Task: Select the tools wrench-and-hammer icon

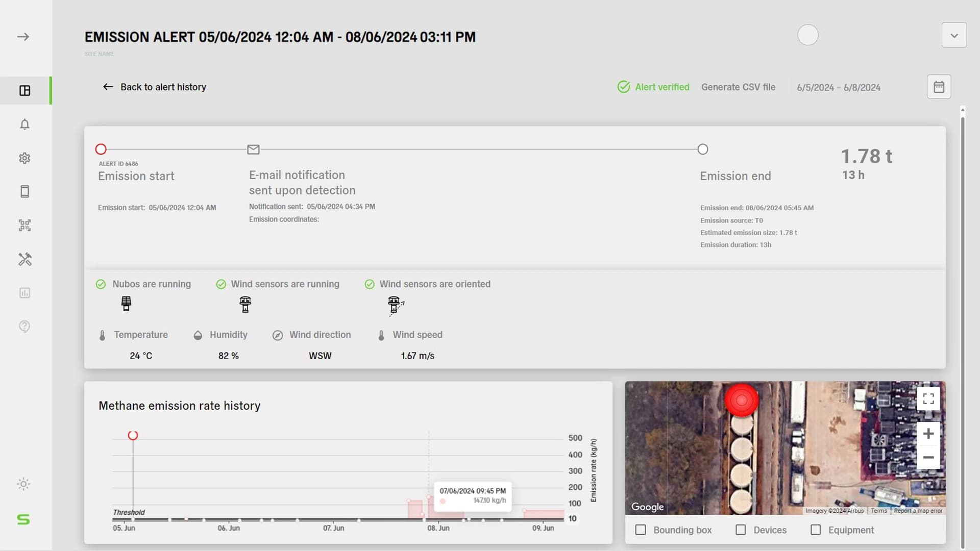Action: click(24, 259)
